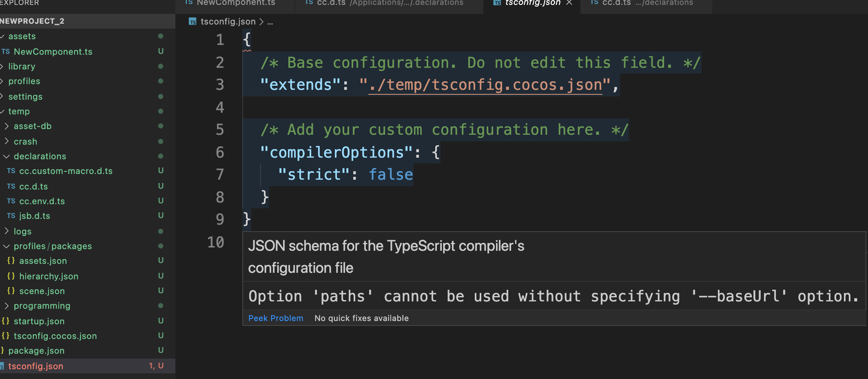Click the TS file icon beside jsb.d.ts
868x379 pixels.
click(11, 216)
